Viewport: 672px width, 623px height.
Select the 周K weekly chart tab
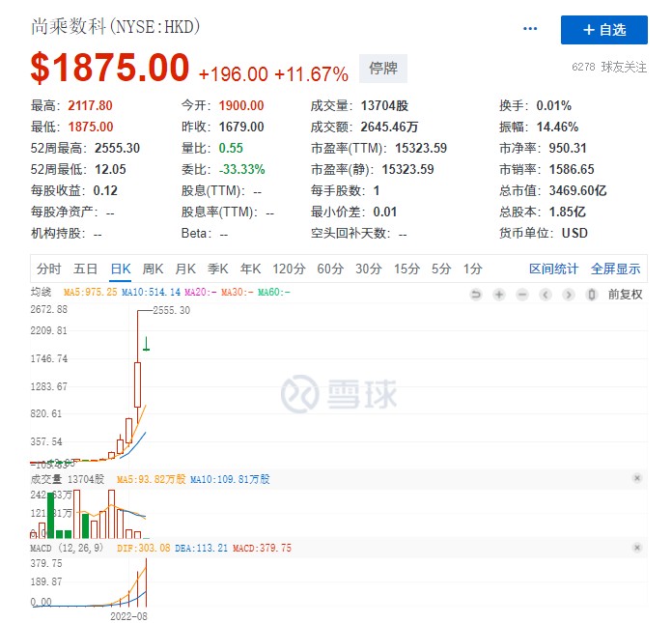(x=154, y=269)
